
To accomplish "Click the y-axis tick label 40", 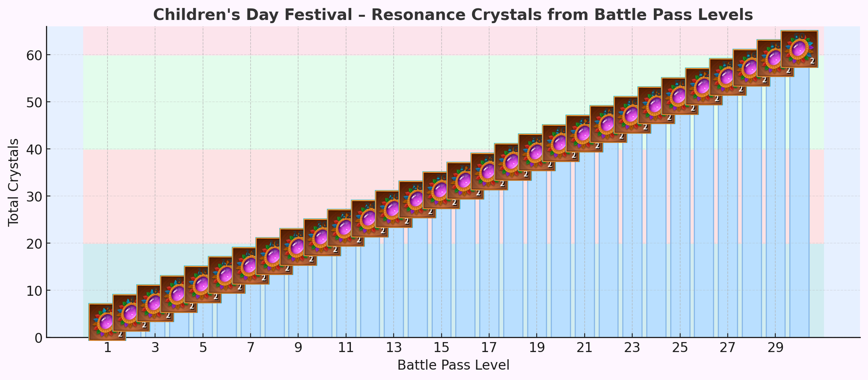I will tap(32, 149).
